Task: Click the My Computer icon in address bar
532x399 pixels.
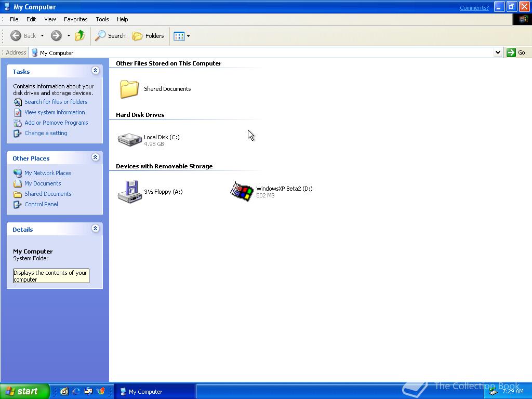Action: pyautogui.click(x=34, y=52)
